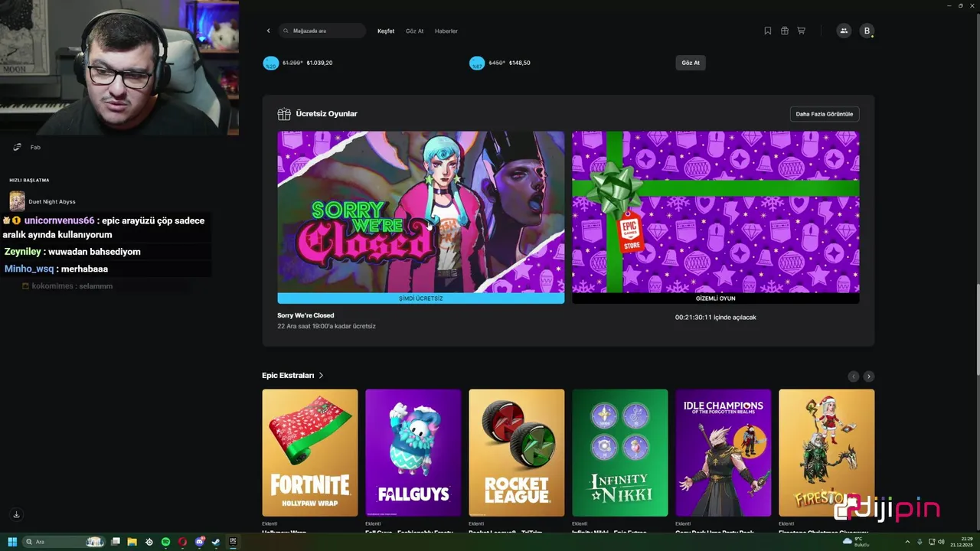
Task: Switch to the Göz At tab
Action: point(414,31)
